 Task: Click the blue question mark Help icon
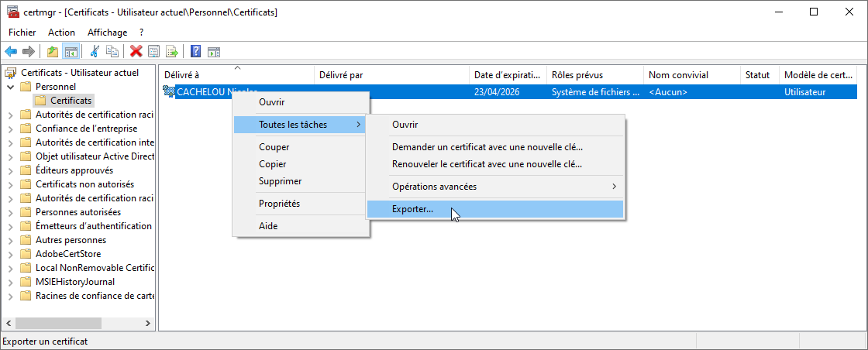(x=196, y=52)
